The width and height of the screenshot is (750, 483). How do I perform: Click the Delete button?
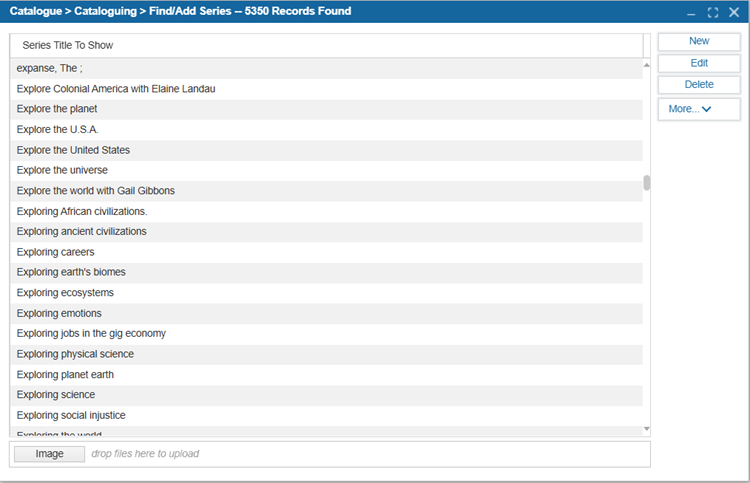coord(699,85)
